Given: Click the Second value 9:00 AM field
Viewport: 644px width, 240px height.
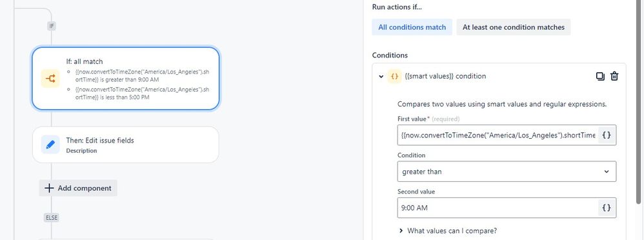Looking at the screenshot, I should click(x=498, y=208).
